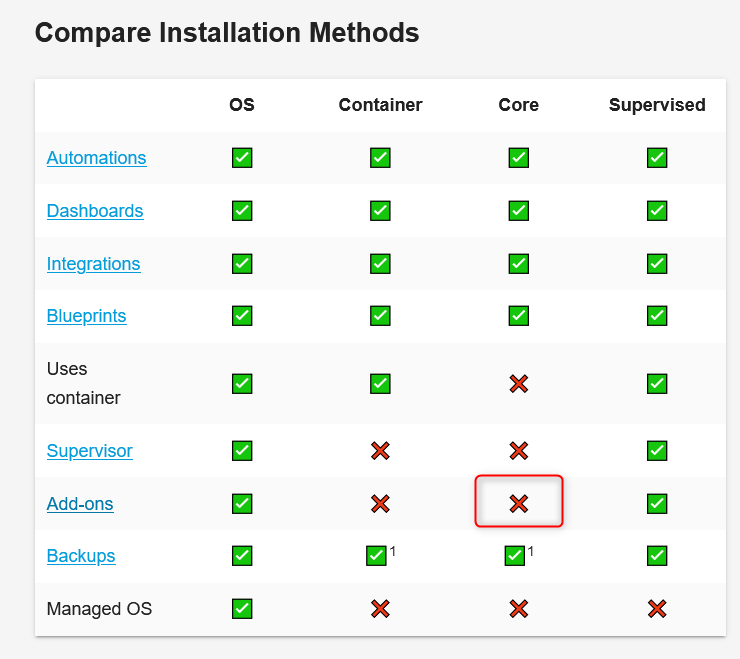Viewport: 740px width, 659px height.
Task: Click the green check for Managed OS under OS
Action: coord(242,609)
